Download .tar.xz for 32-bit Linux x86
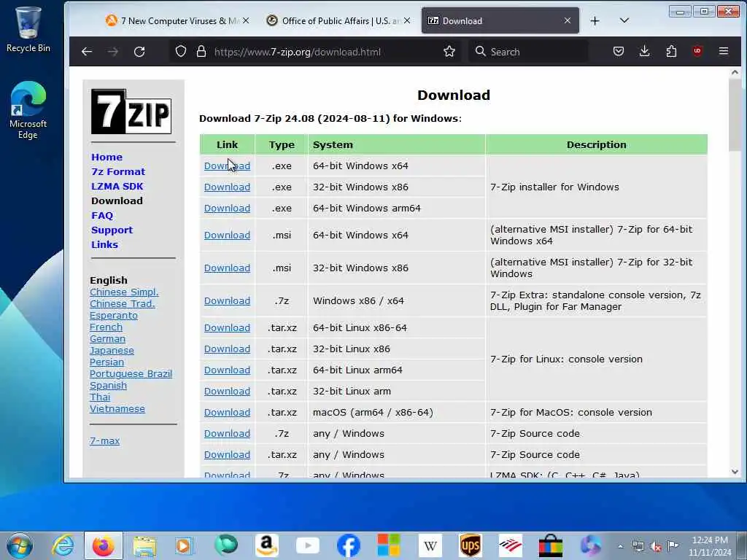This screenshot has width=747, height=560. tap(227, 349)
